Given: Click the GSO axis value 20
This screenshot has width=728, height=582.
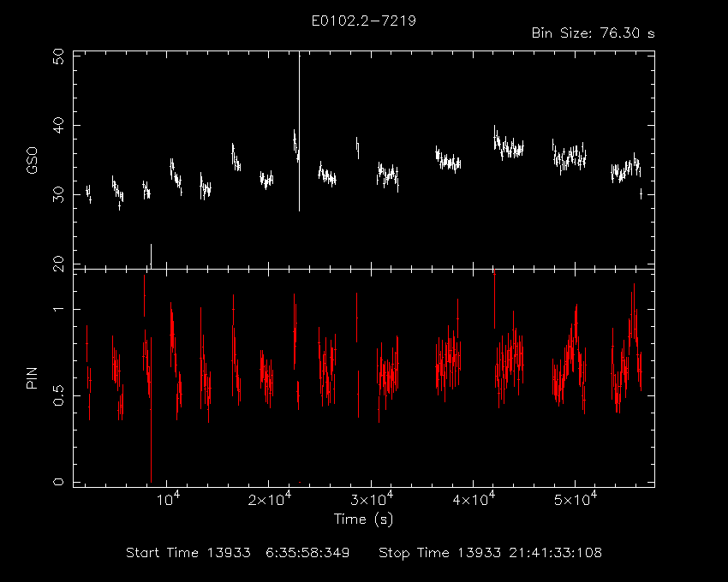Looking at the screenshot, I should [59, 264].
